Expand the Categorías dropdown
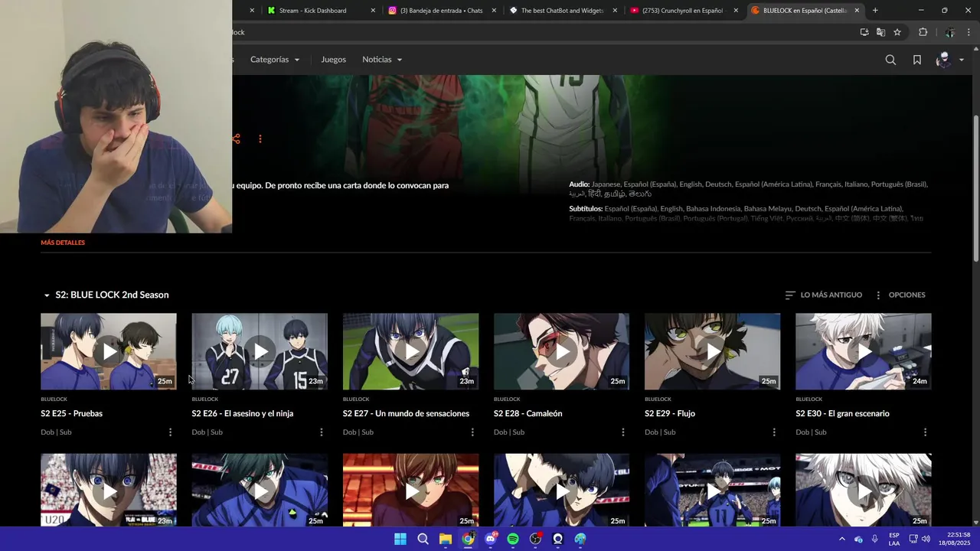 point(275,60)
